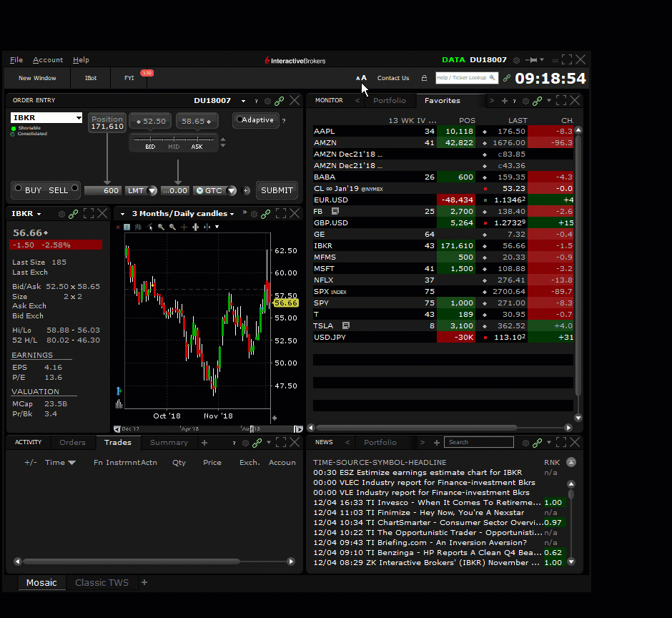Image resolution: width=672 pixels, height=618 pixels.
Task: Click Order Entry panel link chain icon
Action: click(x=279, y=101)
